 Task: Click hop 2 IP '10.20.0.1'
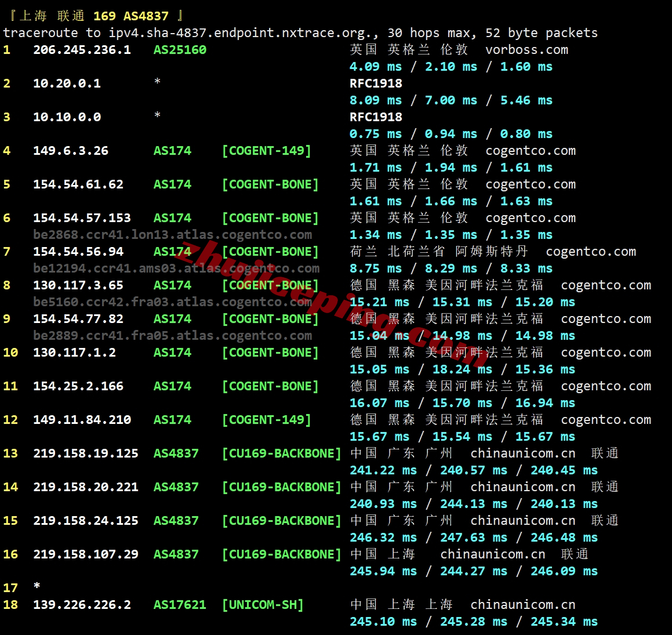pyautogui.click(x=67, y=83)
